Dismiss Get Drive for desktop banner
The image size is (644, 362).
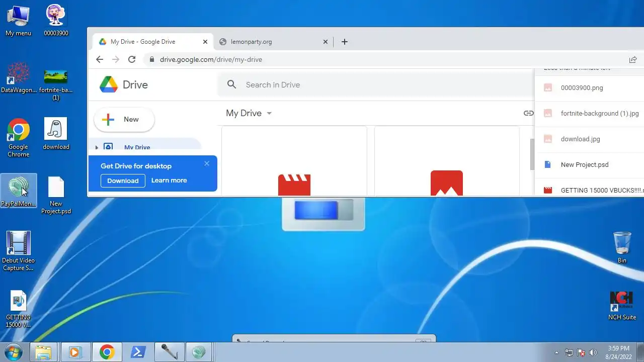tap(207, 163)
